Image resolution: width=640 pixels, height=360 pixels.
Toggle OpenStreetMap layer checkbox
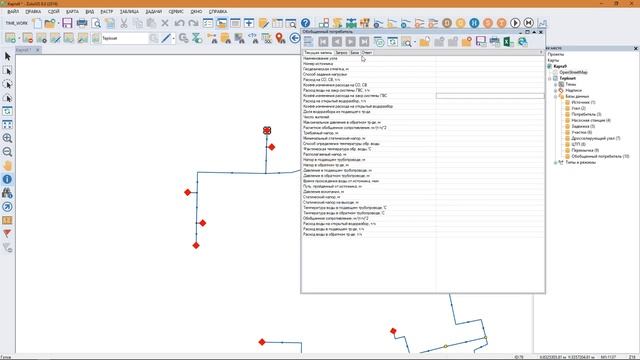[555, 72]
